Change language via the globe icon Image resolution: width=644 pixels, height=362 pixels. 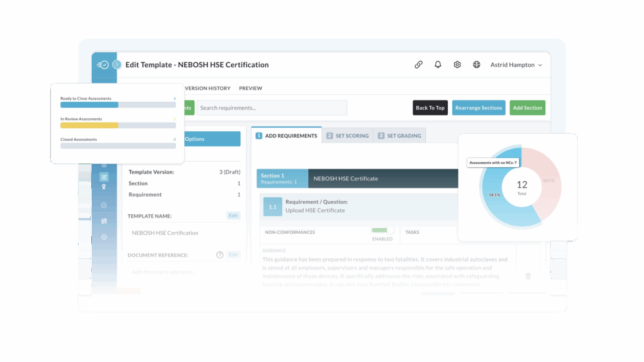[476, 64]
